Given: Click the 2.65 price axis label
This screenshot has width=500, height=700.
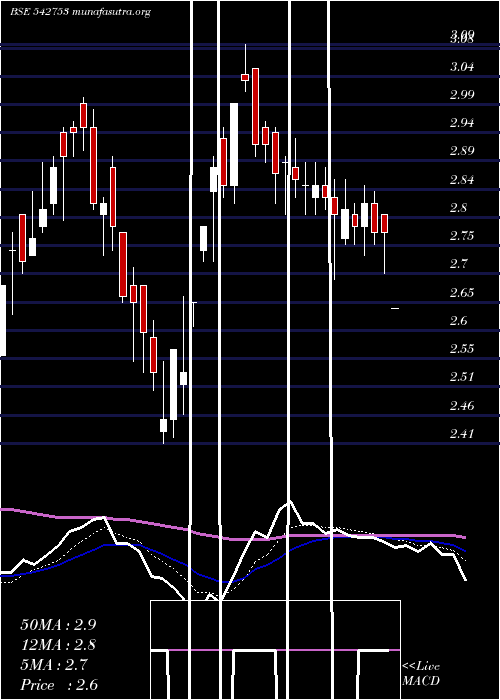Looking at the screenshot, I should click(x=462, y=292).
